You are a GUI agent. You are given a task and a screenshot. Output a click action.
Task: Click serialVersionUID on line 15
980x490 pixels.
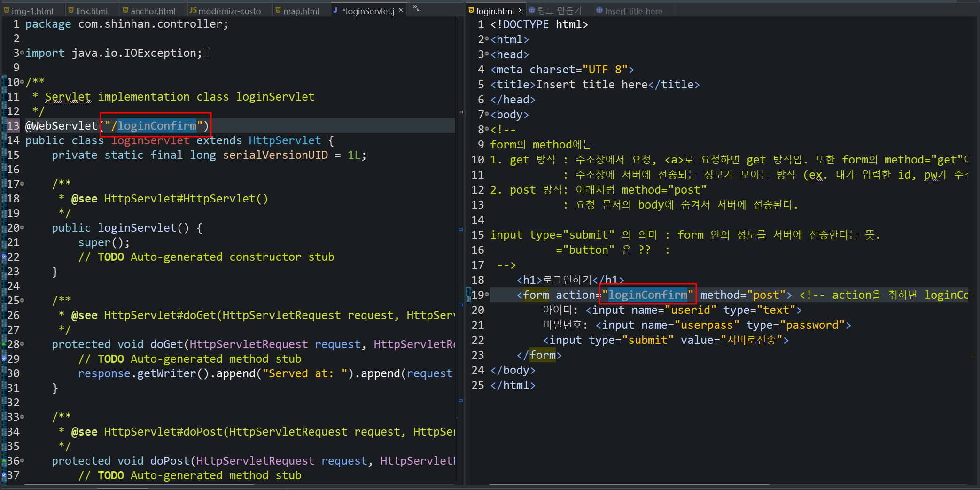pyautogui.click(x=275, y=155)
